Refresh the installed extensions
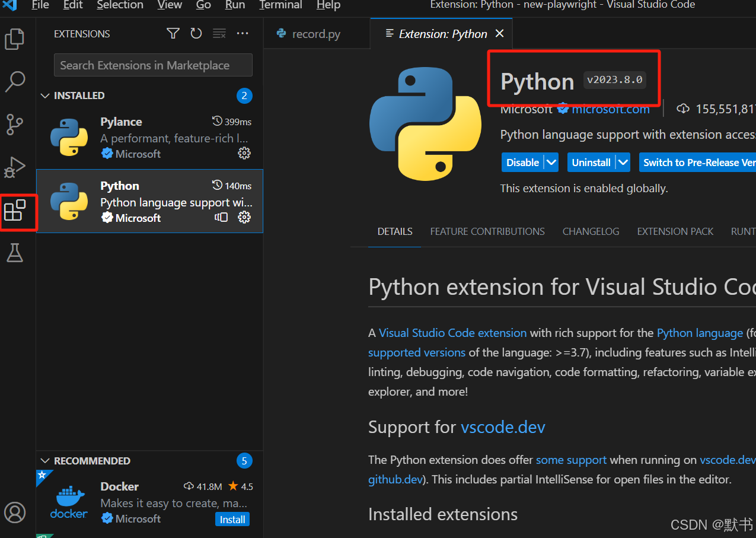The width and height of the screenshot is (756, 538). [x=196, y=33]
